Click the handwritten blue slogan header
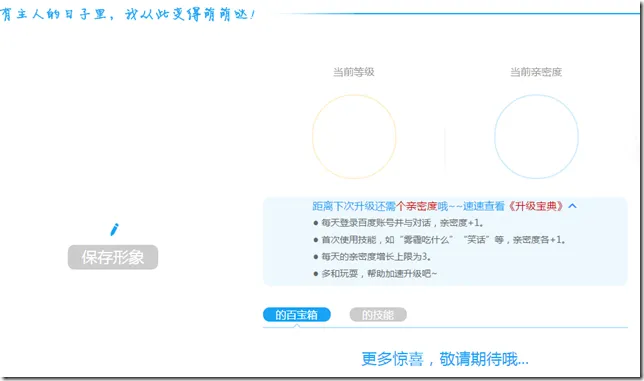Image resolution: width=644 pixels, height=381 pixels. (127, 15)
